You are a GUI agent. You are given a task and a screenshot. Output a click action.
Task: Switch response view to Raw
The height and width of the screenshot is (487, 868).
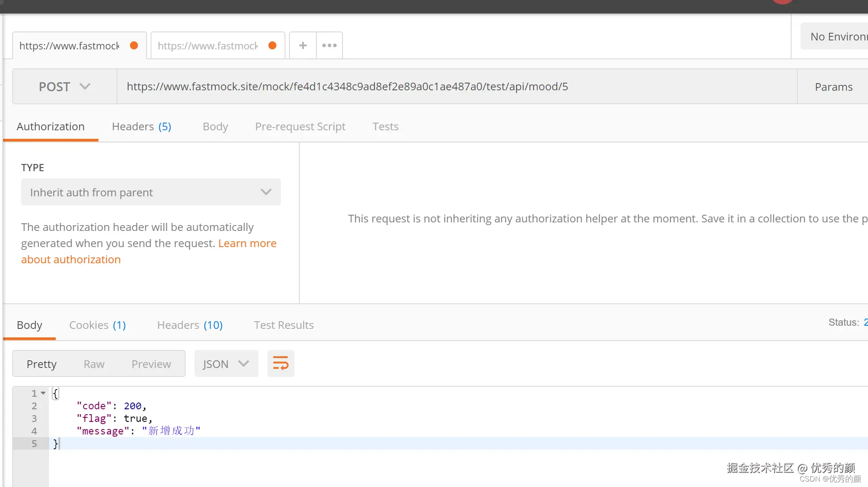94,364
